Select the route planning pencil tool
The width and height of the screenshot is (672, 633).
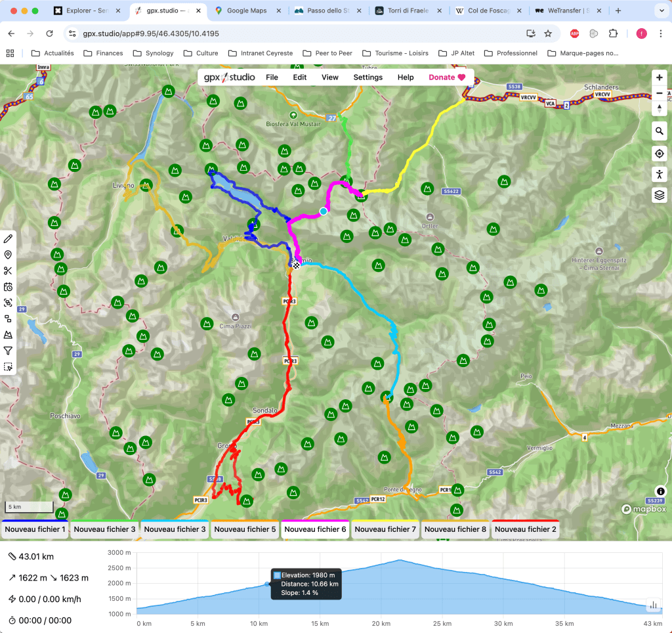(9, 239)
